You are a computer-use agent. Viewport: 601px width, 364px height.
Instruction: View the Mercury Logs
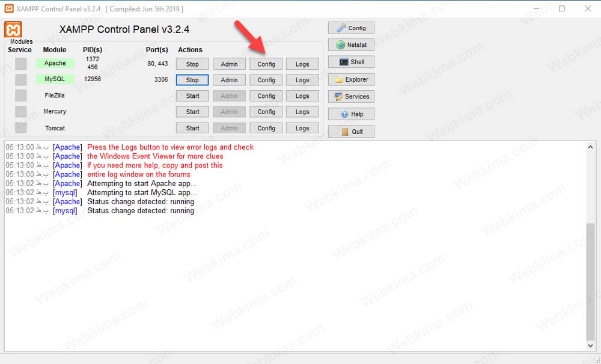(x=302, y=112)
